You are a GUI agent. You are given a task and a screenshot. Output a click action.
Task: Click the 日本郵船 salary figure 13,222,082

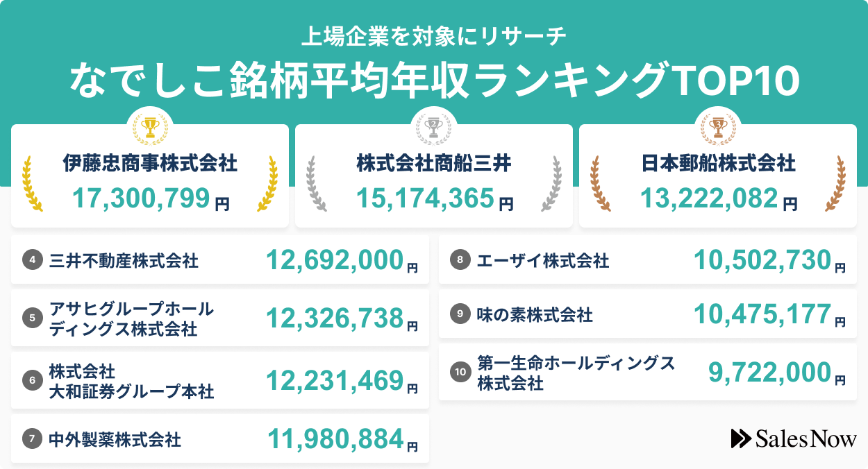pos(708,199)
